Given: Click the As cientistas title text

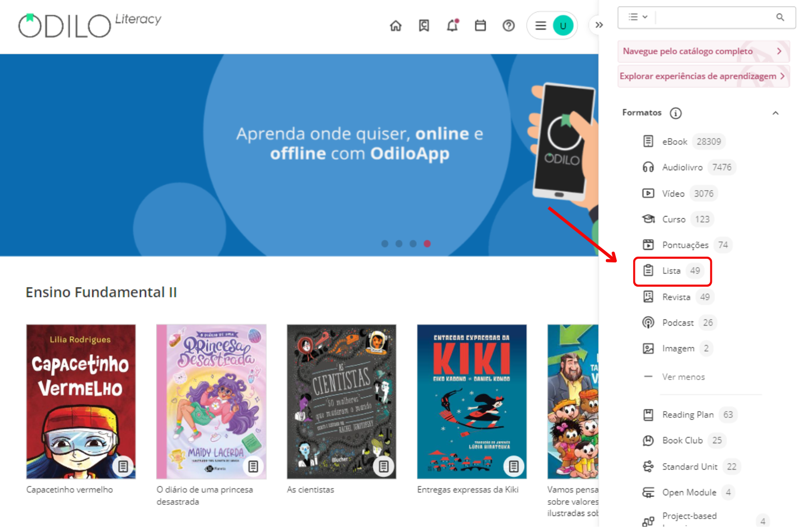Looking at the screenshot, I should (x=311, y=490).
